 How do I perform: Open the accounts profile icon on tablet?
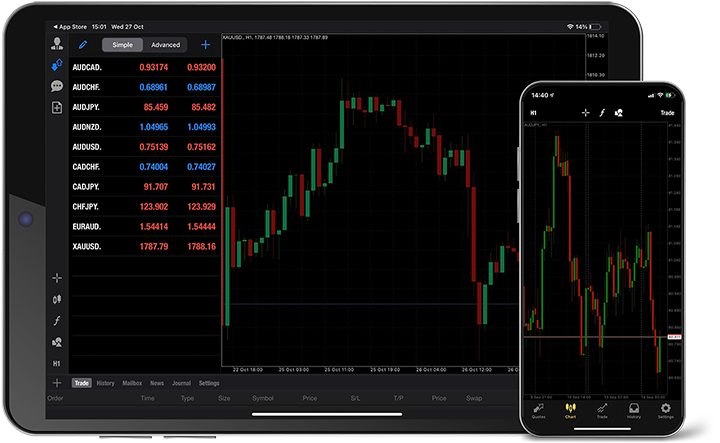(x=57, y=44)
